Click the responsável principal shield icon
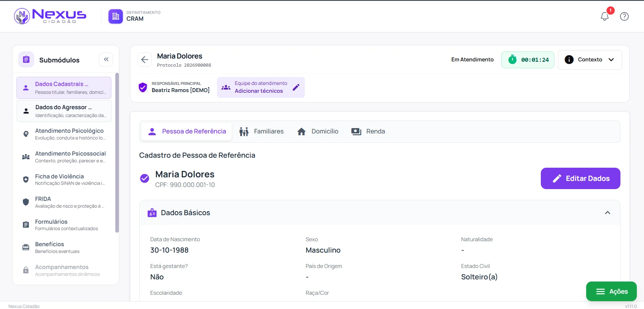 pos(143,87)
